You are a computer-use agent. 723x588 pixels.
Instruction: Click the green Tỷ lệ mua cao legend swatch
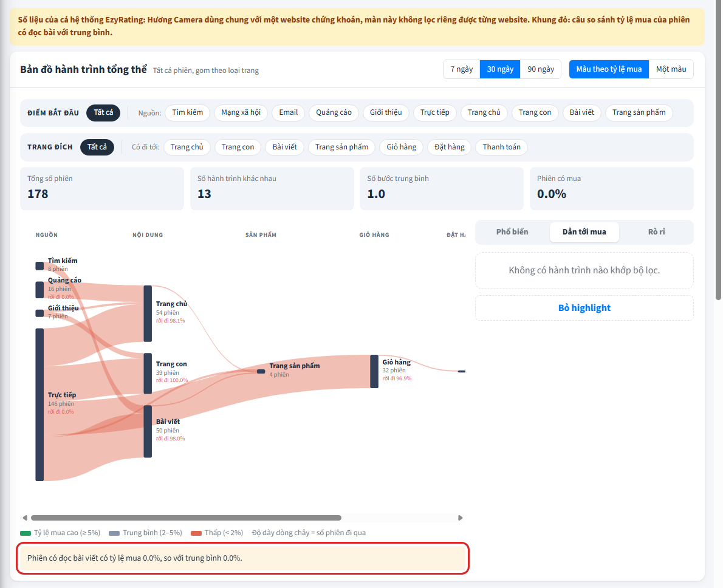click(x=26, y=533)
